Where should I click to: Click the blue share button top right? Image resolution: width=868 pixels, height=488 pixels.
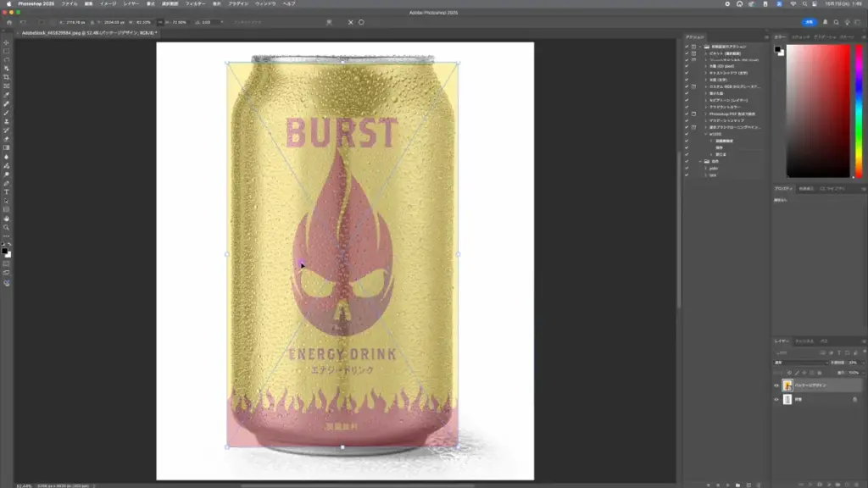coord(809,22)
